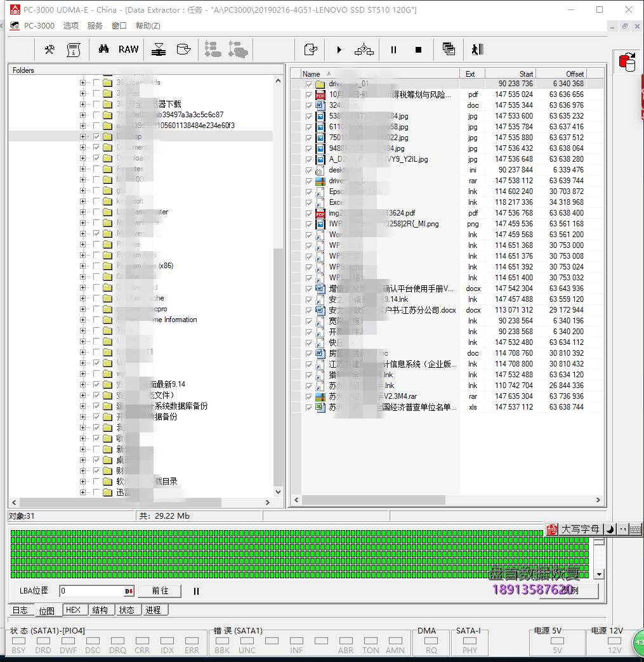Image resolution: width=644 pixels, height=662 pixels.
Task: Expand the folder ending in 数据备份
Action: (83, 417)
